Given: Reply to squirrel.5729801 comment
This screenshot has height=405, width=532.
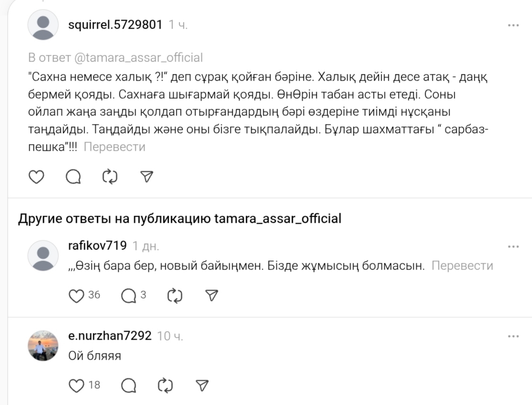Looking at the screenshot, I should tap(73, 177).
